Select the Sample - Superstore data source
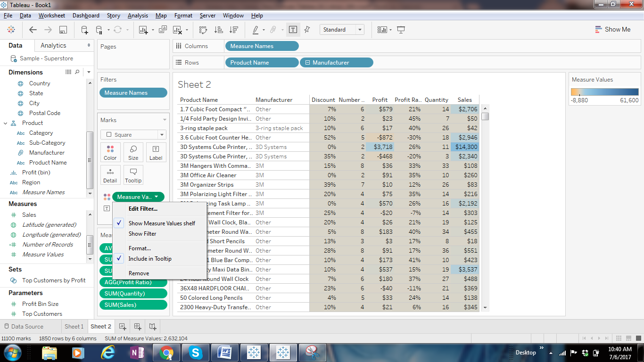The width and height of the screenshot is (644, 362). (46, 58)
